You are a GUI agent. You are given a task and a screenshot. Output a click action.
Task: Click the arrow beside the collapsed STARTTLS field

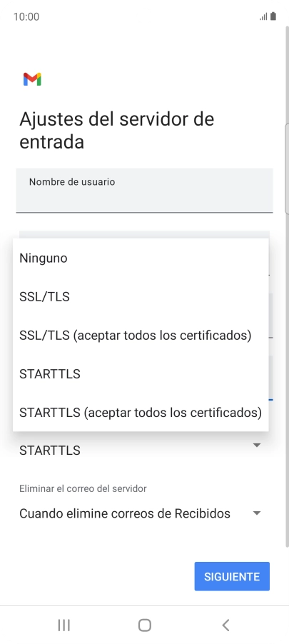pyautogui.click(x=257, y=446)
